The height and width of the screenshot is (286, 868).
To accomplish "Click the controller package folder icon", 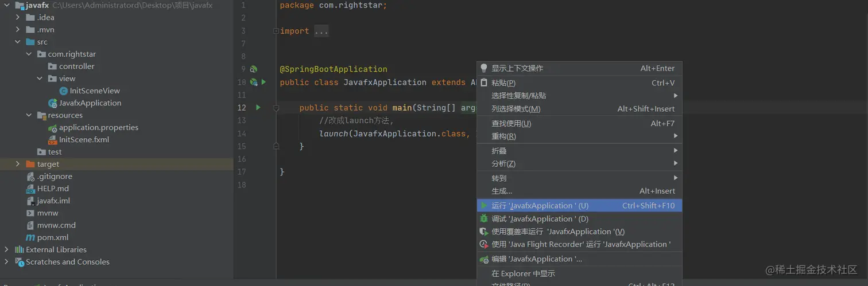I will tap(53, 66).
